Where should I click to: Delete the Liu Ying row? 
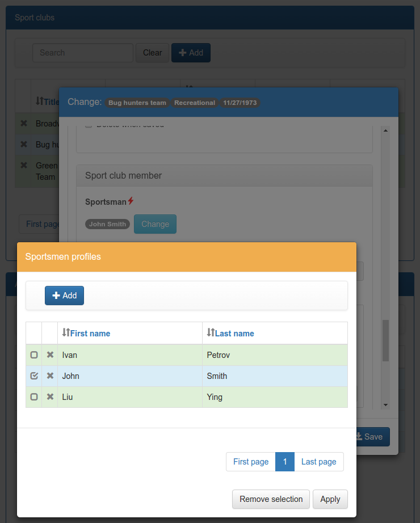tap(50, 397)
